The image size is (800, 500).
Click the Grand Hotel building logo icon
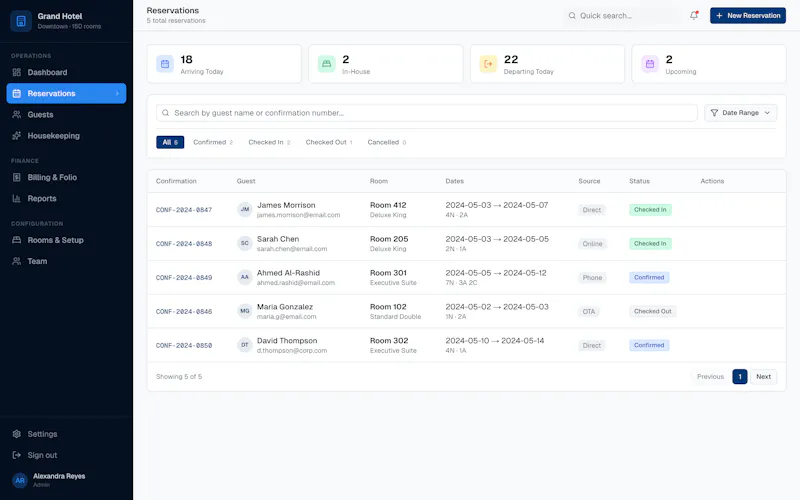tap(21, 21)
